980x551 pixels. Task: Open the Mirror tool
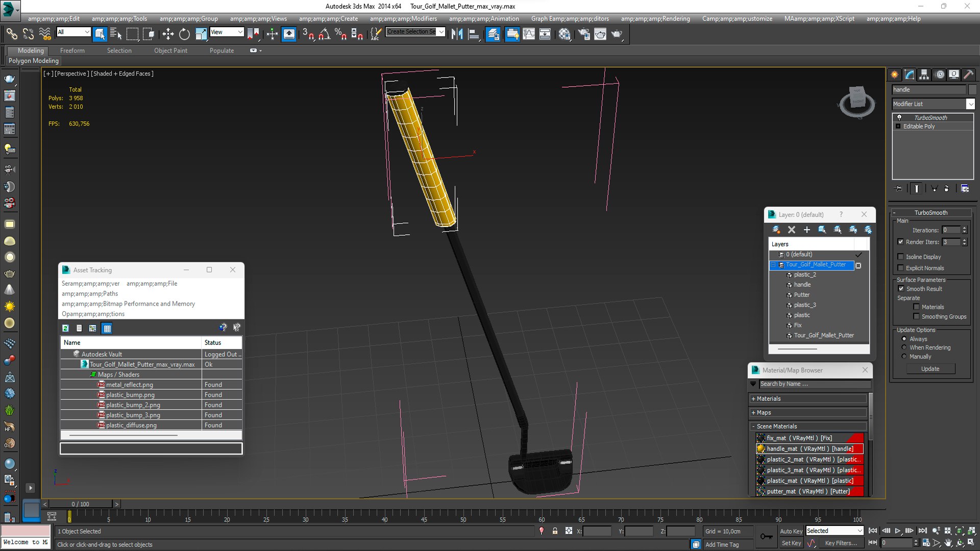tap(457, 34)
